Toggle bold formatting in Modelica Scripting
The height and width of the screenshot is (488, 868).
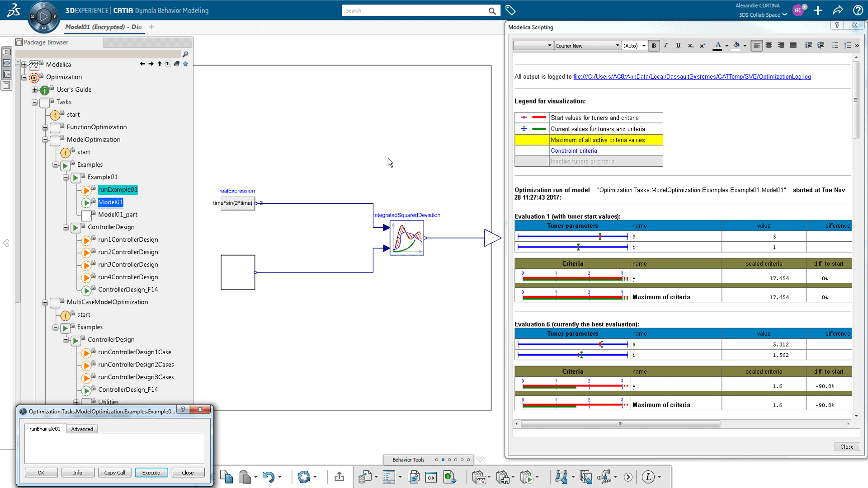654,46
